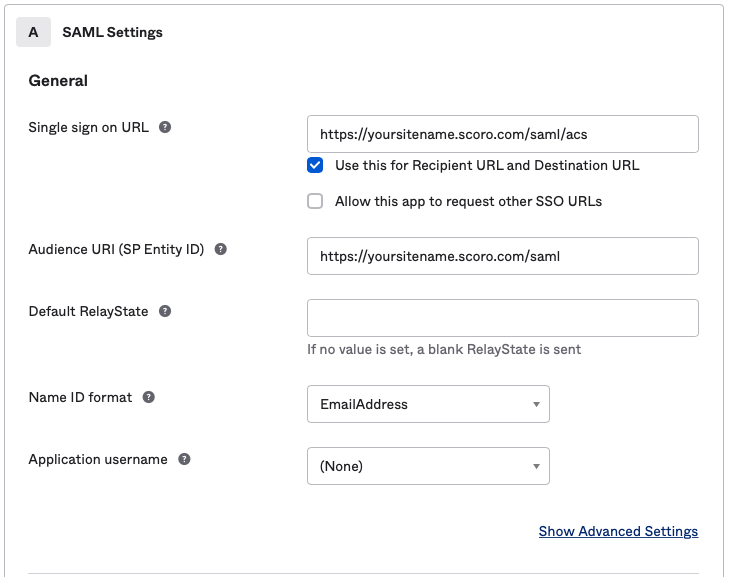Open the help tooltip for Audience URI (SP Entity ID)
This screenshot has height=577, width=729.
pos(220,249)
